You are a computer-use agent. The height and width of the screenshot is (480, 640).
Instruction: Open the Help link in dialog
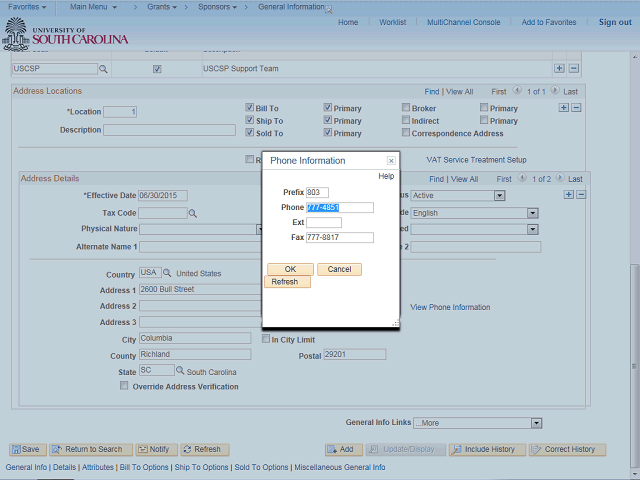386,176
